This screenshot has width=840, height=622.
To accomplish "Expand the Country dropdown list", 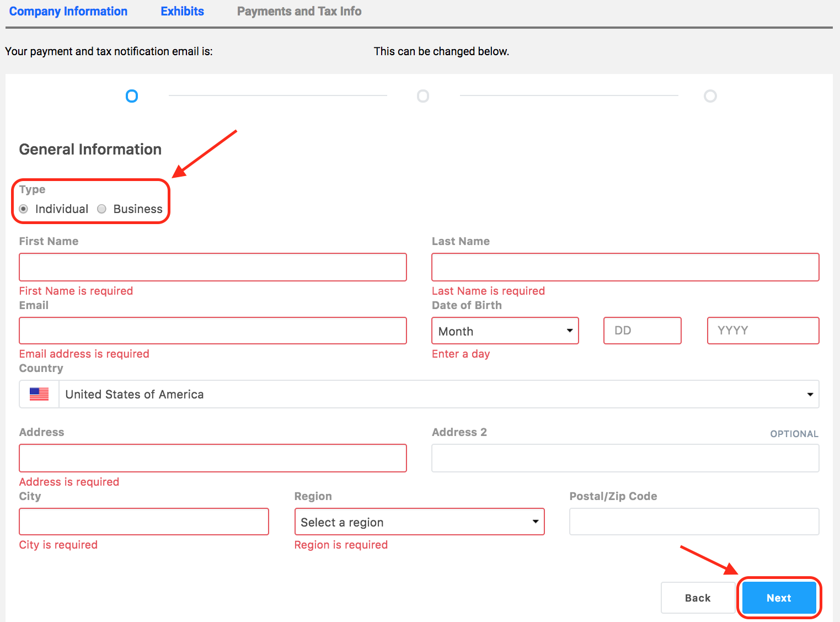I will click(438, 394).
